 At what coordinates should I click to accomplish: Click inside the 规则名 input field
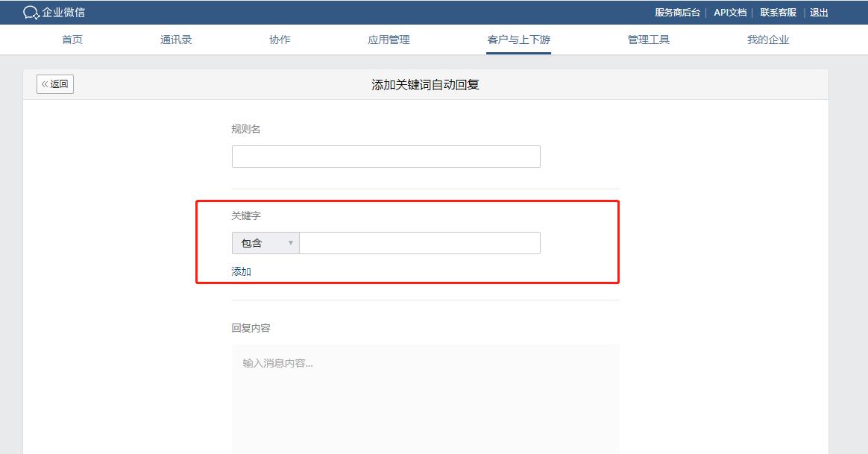click(x=386, y=156)
